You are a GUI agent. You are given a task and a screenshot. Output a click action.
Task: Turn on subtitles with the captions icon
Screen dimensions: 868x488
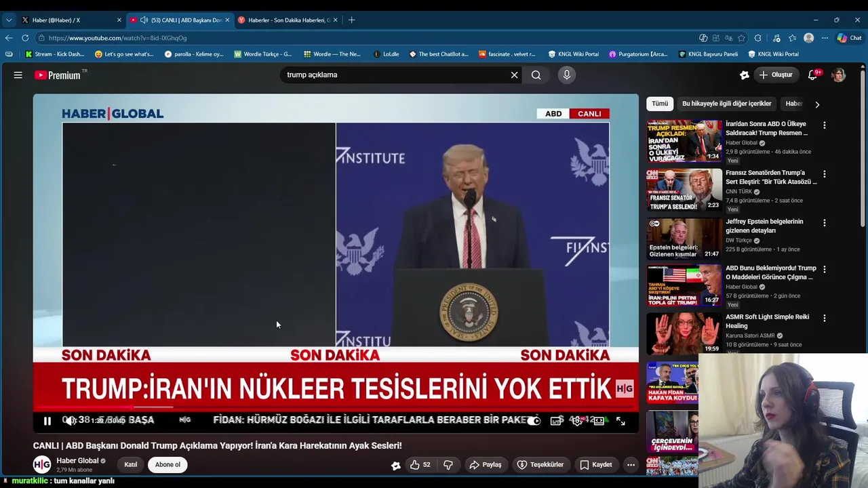pos(556,421)
